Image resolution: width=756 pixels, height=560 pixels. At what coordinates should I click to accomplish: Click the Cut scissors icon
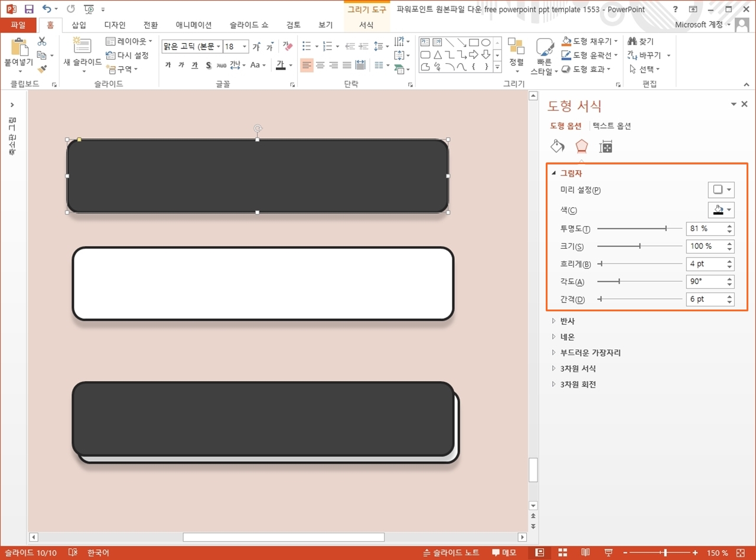(41, 41)
